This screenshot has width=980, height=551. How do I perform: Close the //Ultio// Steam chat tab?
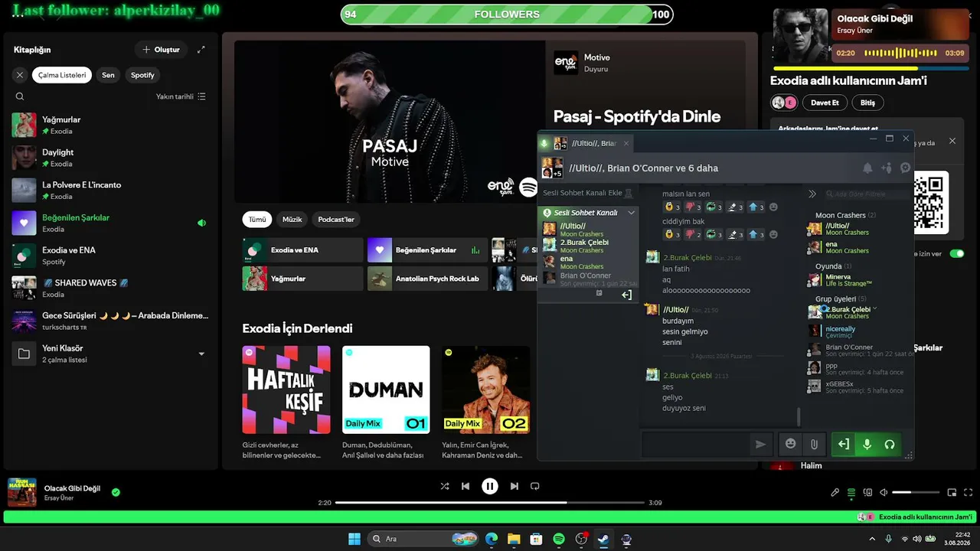[x=626, y=143]
